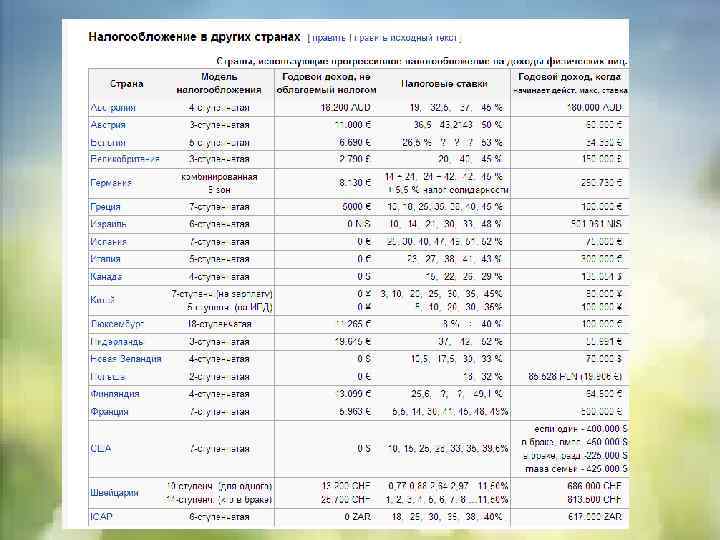Click the 'Налоговые ставки' column header
Screen dimensions: 720x540
[x=444, y=84]
